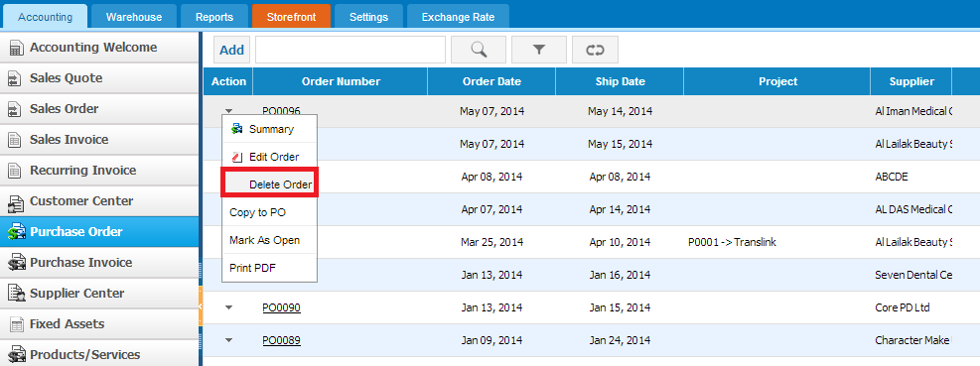
Task: Collapse the sidebar with orange handle
Action: [200, 306]
